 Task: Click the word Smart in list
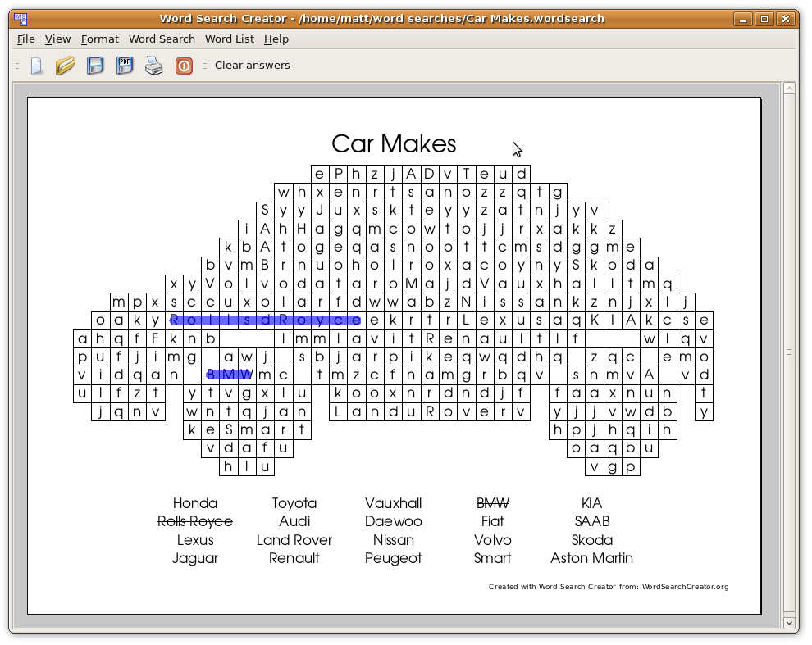(x=492, y=558)
